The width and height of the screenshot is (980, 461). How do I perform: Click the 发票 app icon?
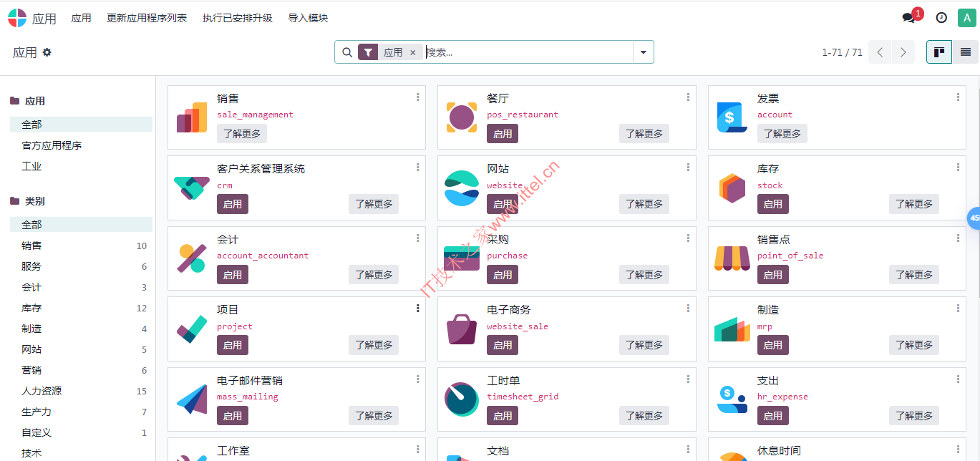coord(732,117)
